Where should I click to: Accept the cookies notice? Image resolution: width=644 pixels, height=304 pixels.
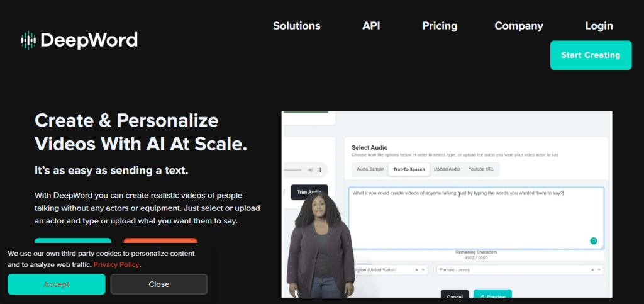pyautogui.click(x=57, y=284)
